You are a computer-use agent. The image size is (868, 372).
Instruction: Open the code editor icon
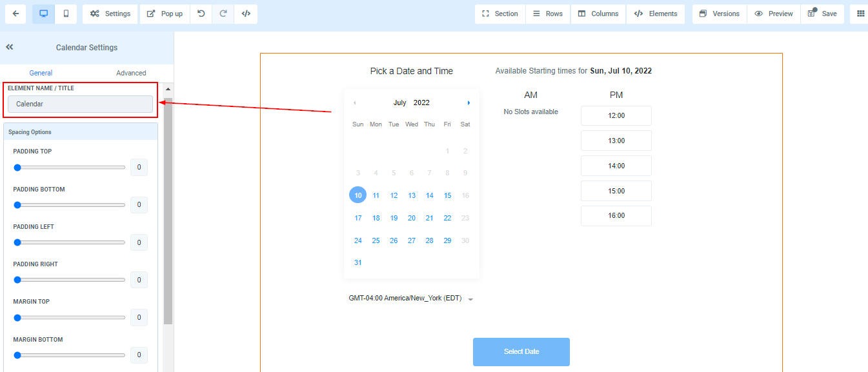pos(246,14)
